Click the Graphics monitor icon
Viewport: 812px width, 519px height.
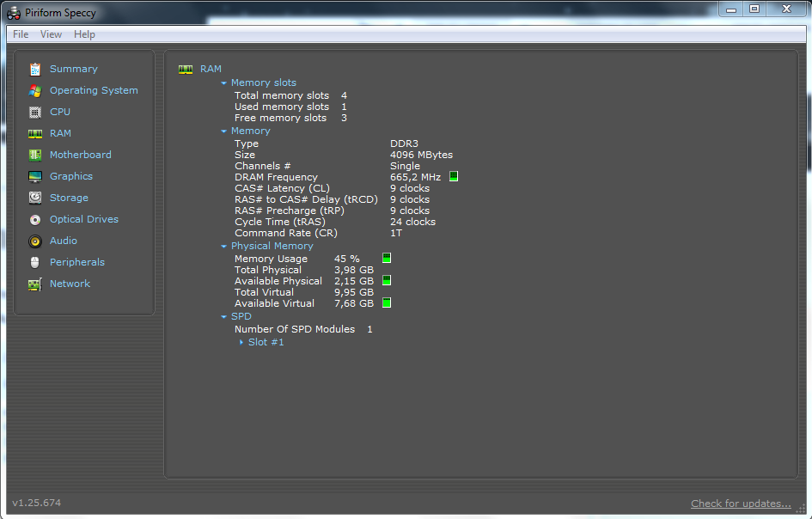coord(35,177)
